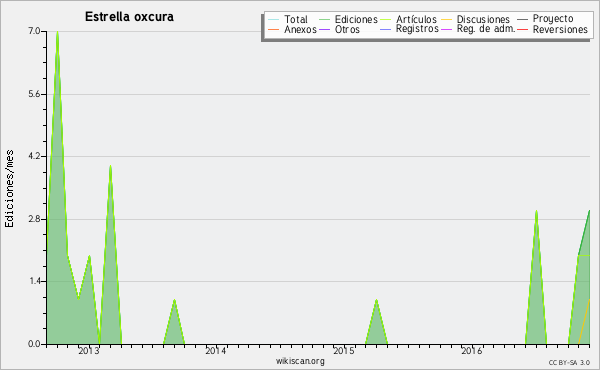Viewport: 600px width, 370px height.
Task: Click the 2014 x-axis label
Action: 216,351
